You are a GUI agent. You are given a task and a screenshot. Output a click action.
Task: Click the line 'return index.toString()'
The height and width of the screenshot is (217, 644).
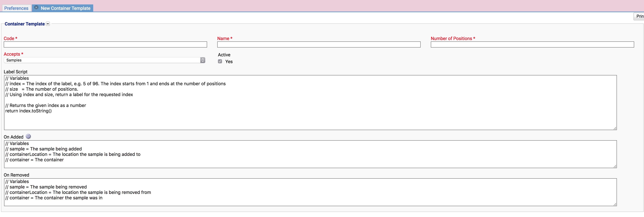click(x=28, y=111)
